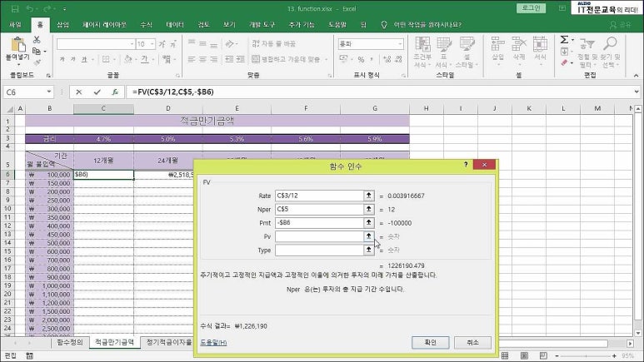Open the font size dropdown
Screen dimensions: 644x362
(152, 44)
